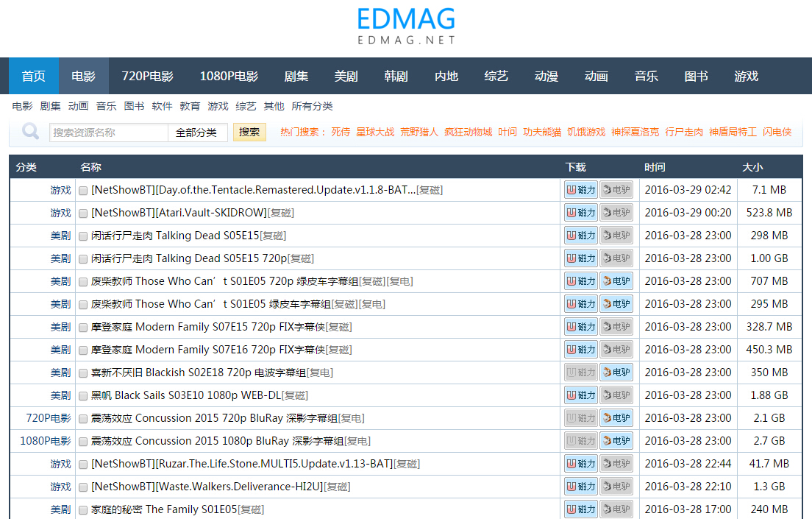
Task: Select the checkbox for Waste Walkers Deliverance
Action: (83, 487)
